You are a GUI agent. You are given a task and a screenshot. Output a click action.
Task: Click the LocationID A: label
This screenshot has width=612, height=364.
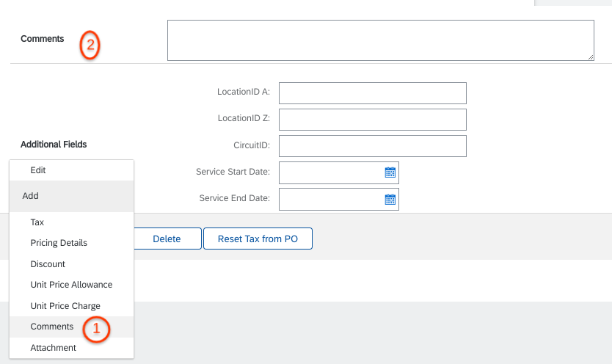[x=244, y=92]
